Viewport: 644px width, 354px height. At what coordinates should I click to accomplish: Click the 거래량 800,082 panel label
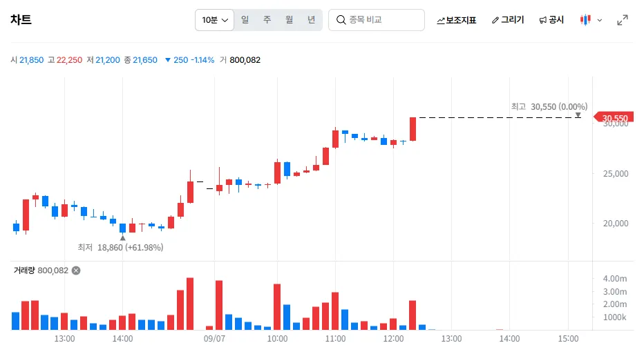point(41,271)
